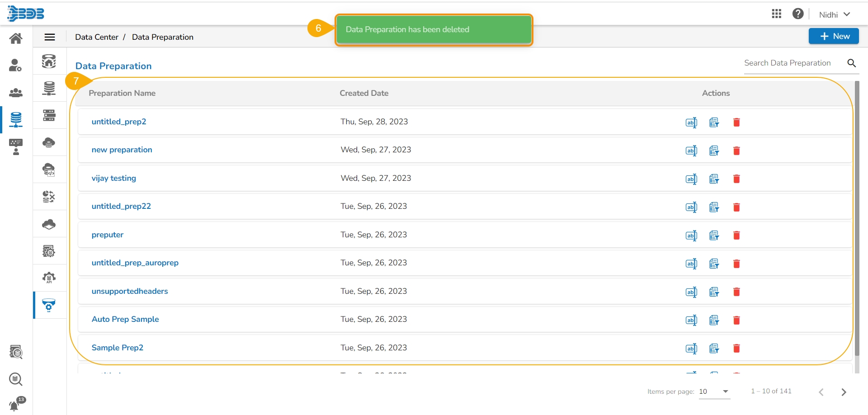
Task: Open the new preparation link
Action: tap(122, 150)
